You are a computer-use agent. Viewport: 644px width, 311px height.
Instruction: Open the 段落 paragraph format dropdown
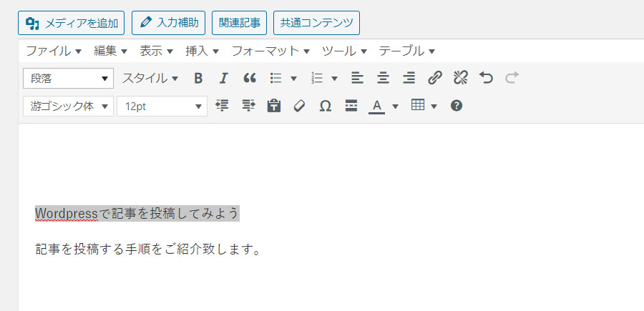pos(68,78)
